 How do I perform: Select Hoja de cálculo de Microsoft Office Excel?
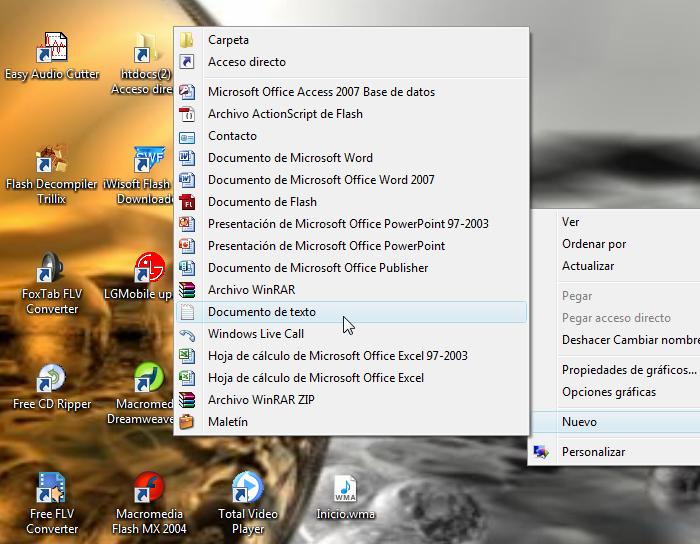click(351, 378)
